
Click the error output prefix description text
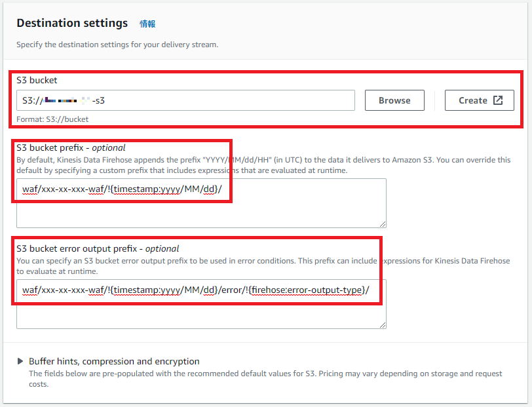click(262, 265)
